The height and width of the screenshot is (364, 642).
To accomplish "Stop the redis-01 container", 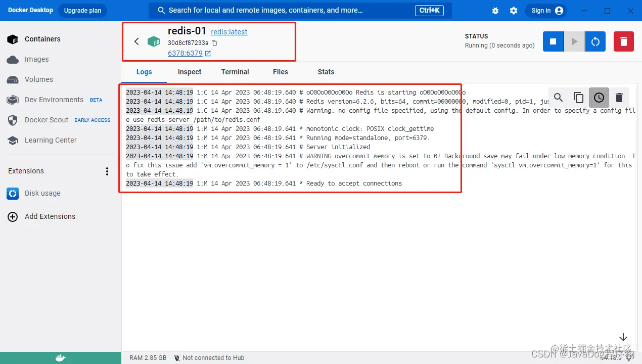I will pos(553,41).
